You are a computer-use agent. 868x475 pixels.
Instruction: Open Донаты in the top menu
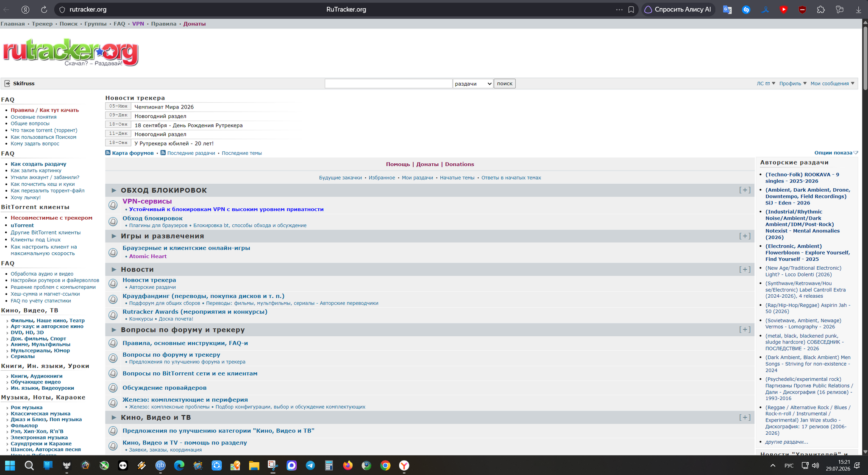click(195, 24)
